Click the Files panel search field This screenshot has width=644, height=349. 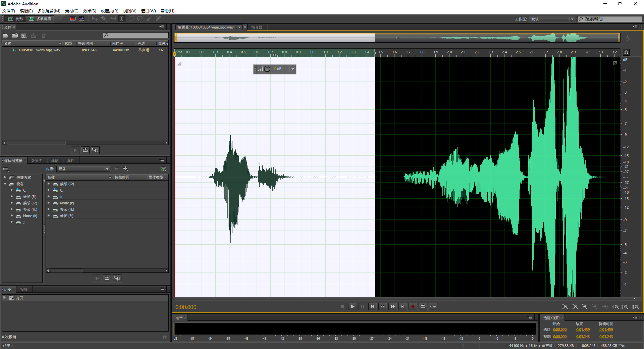136,35
